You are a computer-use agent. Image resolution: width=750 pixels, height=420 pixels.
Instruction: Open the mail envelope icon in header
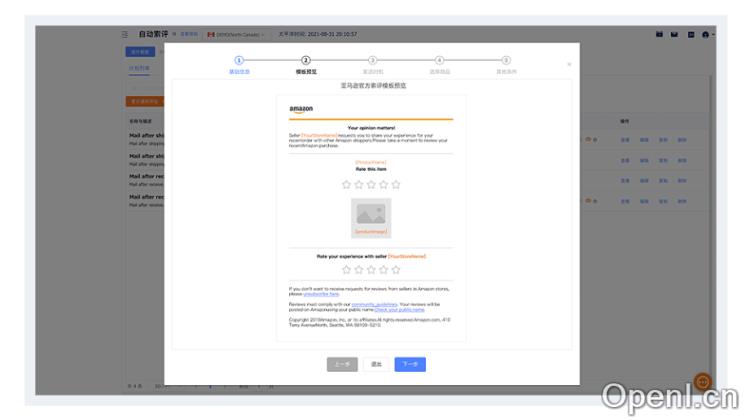coord(674,34)
